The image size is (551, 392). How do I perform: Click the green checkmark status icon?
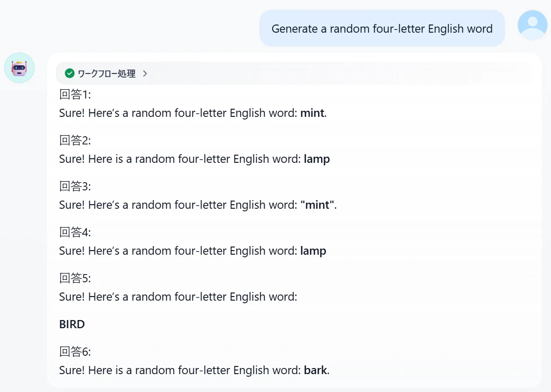coord(69,73)
